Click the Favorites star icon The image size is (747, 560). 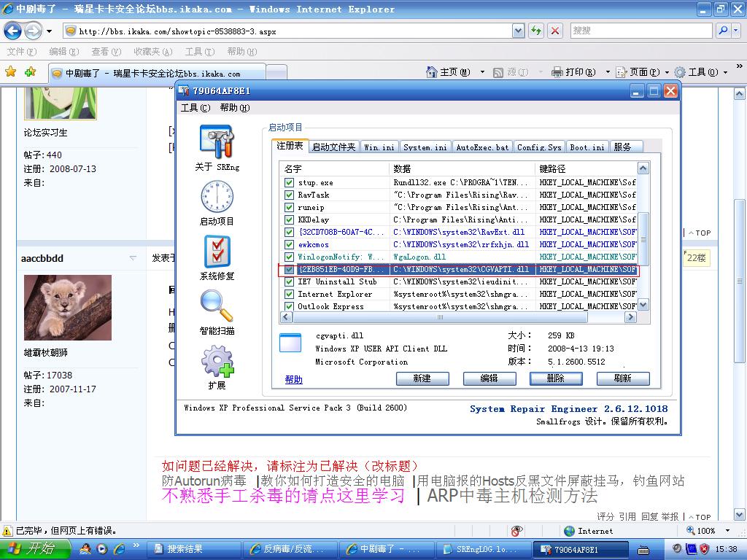(x=10, y=72)
